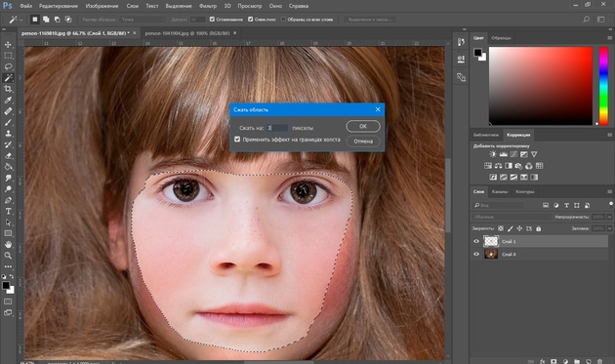Select the Brush tool
This screenshot has height=364, width=615.
[x=8, y=122]
